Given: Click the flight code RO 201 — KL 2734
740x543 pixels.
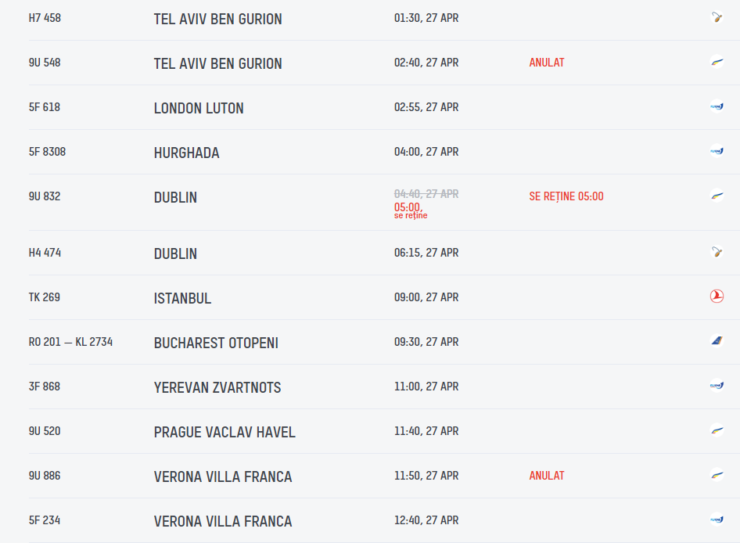Looking at the screenshot, I should [70, 342].
